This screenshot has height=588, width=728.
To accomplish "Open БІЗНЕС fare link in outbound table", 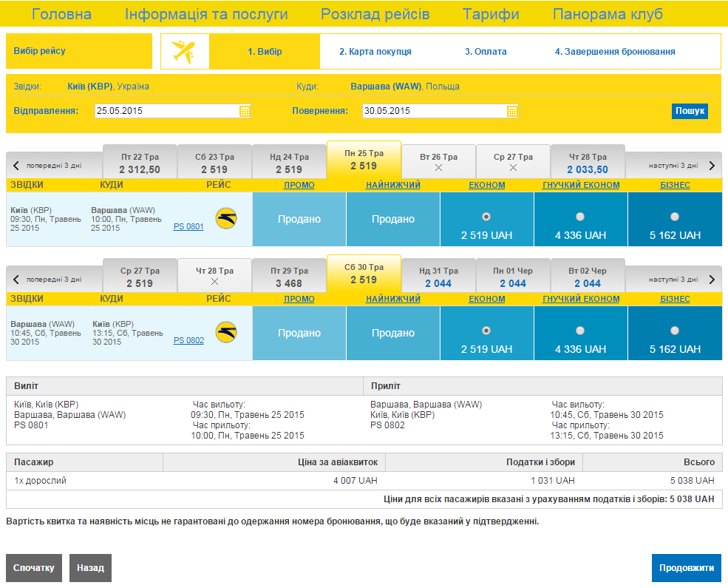I will pyautogui.click(x=675, y=185).
